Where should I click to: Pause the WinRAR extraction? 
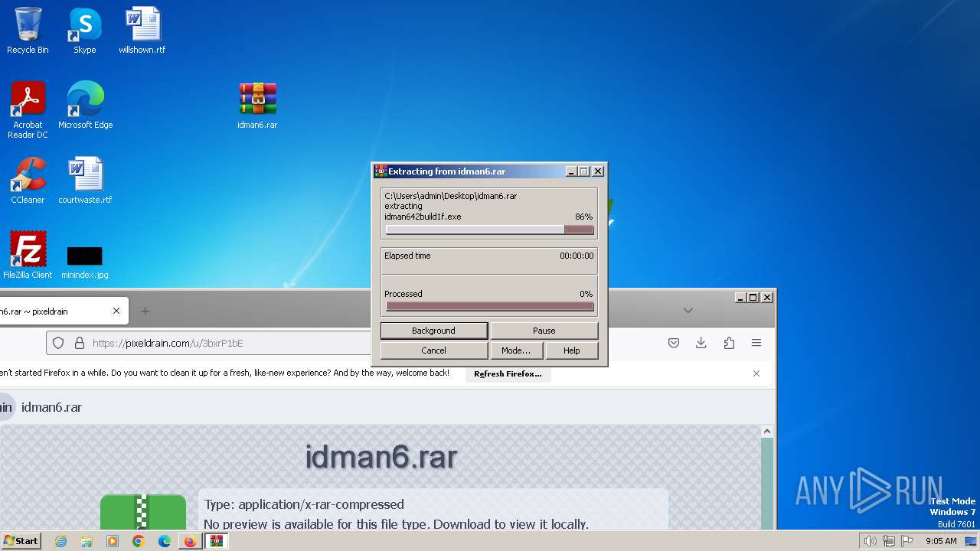(544, 331)
